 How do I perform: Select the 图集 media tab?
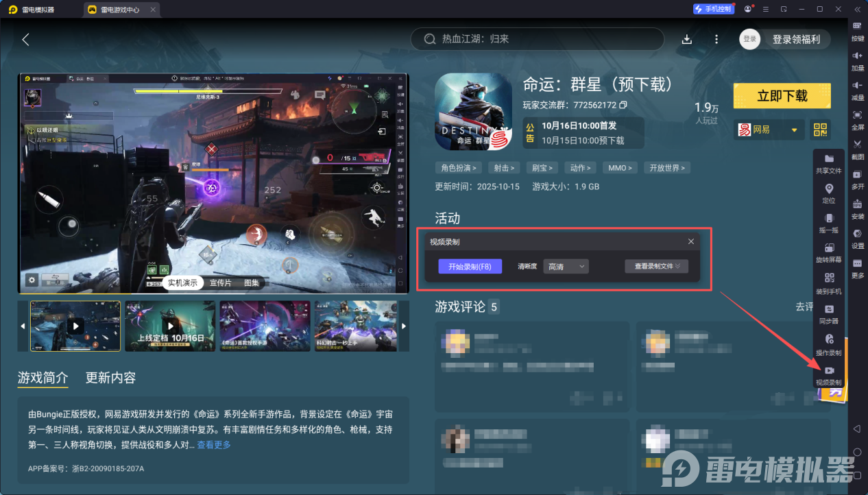coord(252,283)
